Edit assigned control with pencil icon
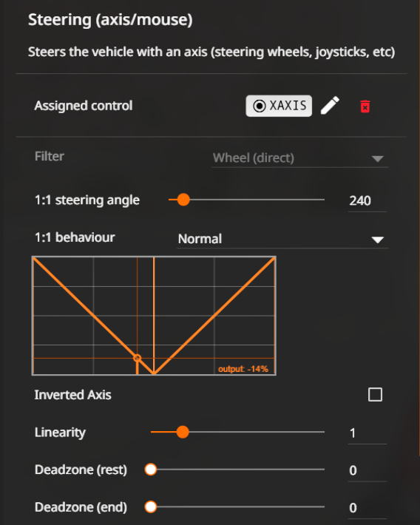The image size is (420, 525). click(x=330, y=106)
